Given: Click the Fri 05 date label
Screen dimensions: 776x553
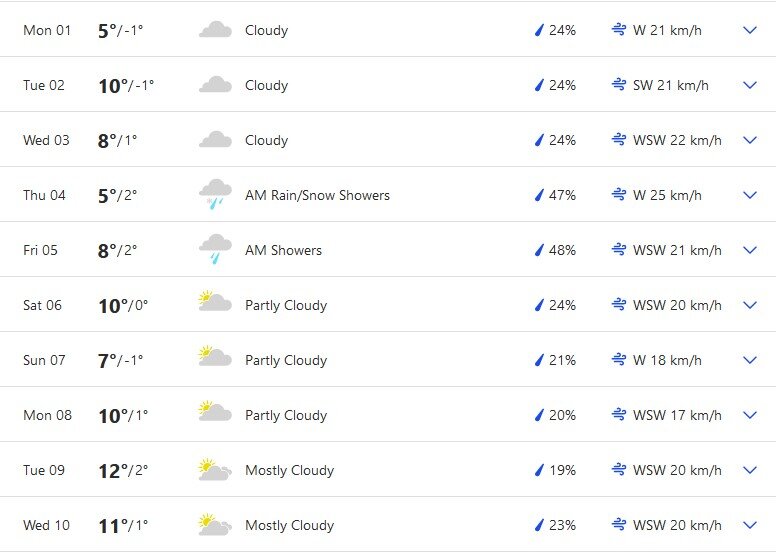Looking at the screenshot, I should coord(40,250).
